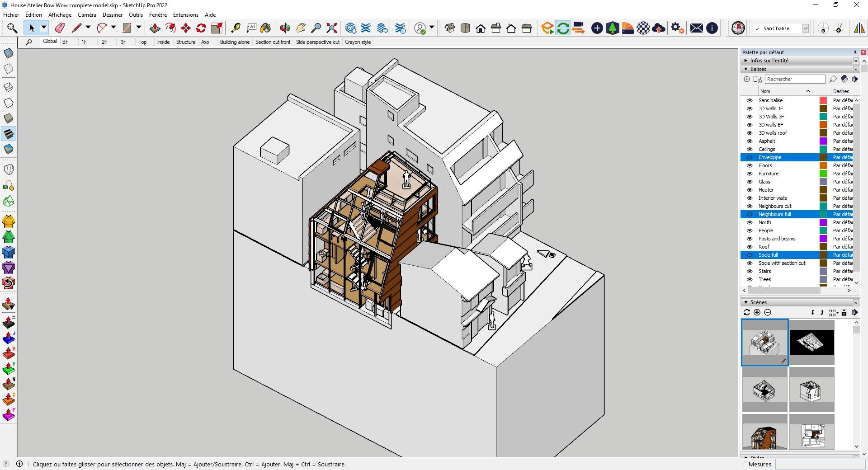Collapse the Balises panel
This screenshot has width=868, height=470.
coord(746,69)
